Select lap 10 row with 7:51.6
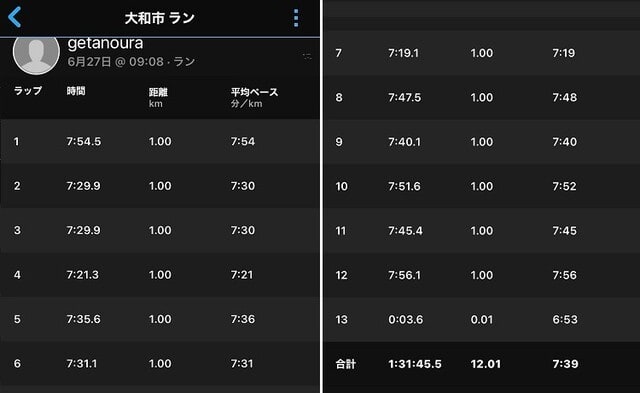This screenshot has height=393, width=640. [482, 186]
